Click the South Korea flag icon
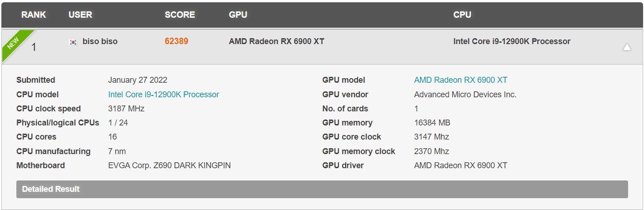 73,42
